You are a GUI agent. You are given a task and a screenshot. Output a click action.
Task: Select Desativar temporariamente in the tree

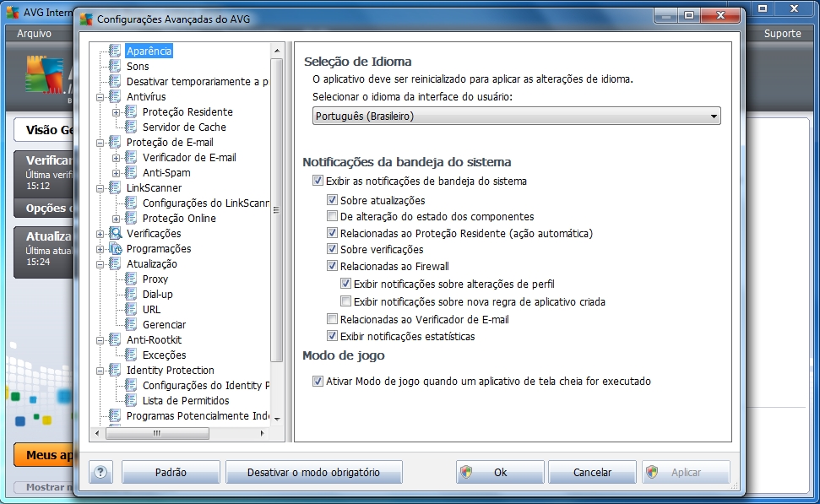[x=197, y=82]
